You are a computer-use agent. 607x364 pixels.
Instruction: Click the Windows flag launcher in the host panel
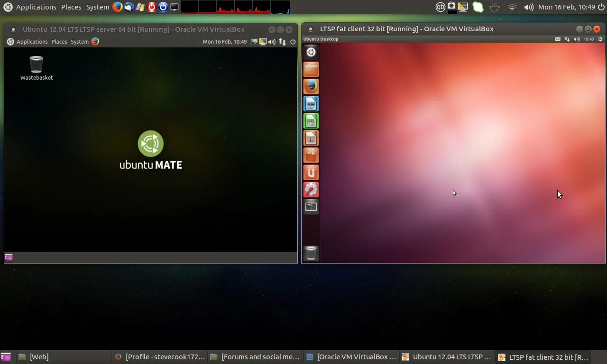pyautogui.click(x=140, y=7)
